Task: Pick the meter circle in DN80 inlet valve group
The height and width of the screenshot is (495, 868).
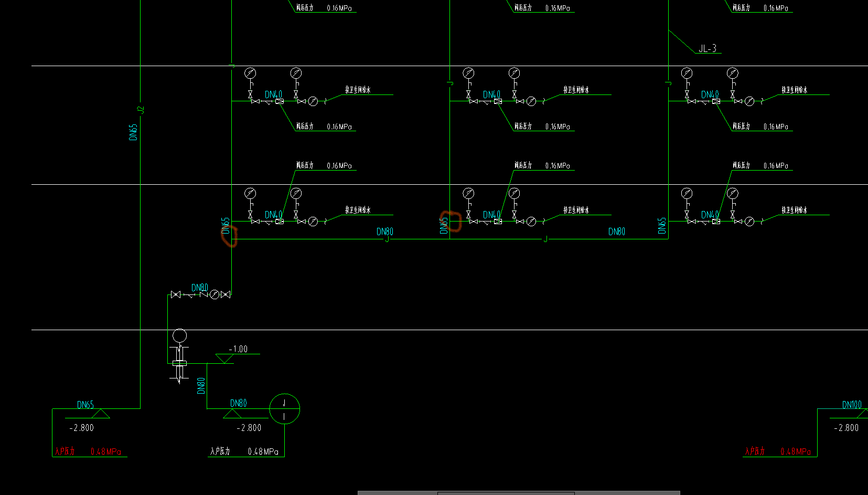Action: pos(215,294)
